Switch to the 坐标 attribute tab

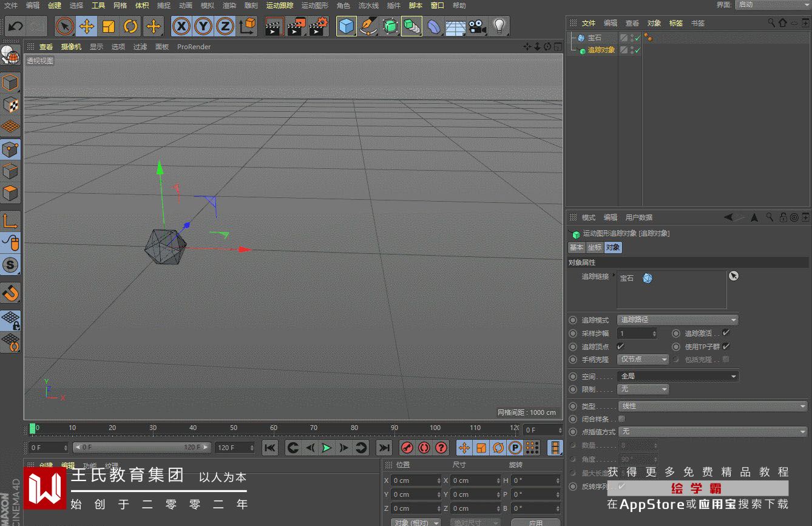595,248
